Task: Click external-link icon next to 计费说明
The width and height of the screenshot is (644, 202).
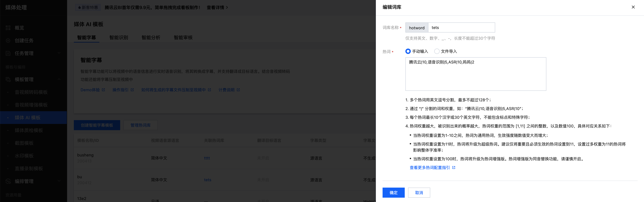Action: 238,90
